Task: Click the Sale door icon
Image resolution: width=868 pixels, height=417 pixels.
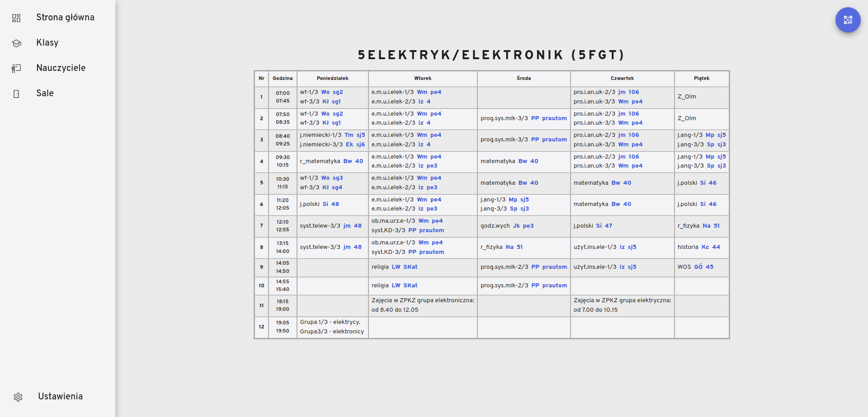Action: point(16,94)
